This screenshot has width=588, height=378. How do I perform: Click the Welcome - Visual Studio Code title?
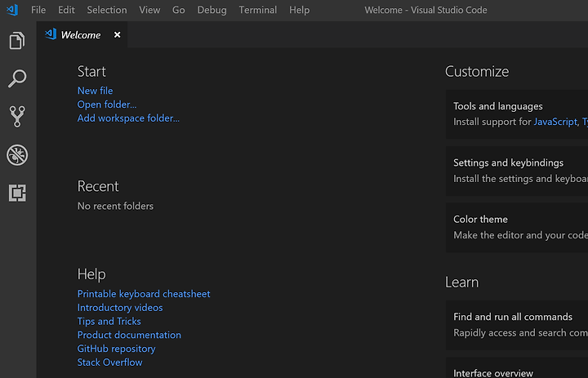pos(425,10)
